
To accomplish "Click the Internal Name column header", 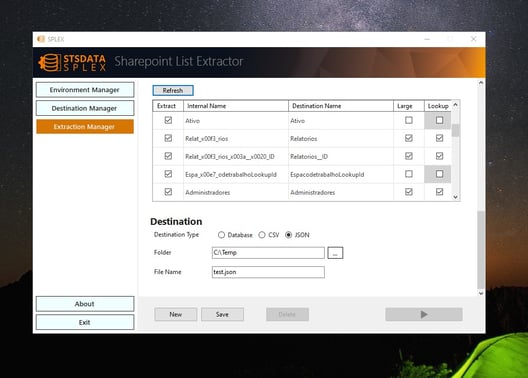I will click(x=236, y=106).
